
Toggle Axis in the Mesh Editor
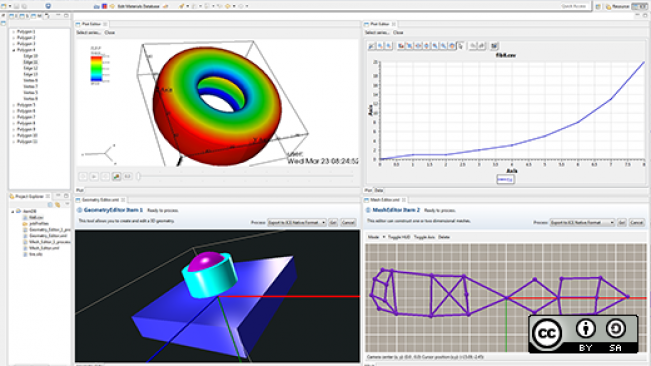coord(424,237)
